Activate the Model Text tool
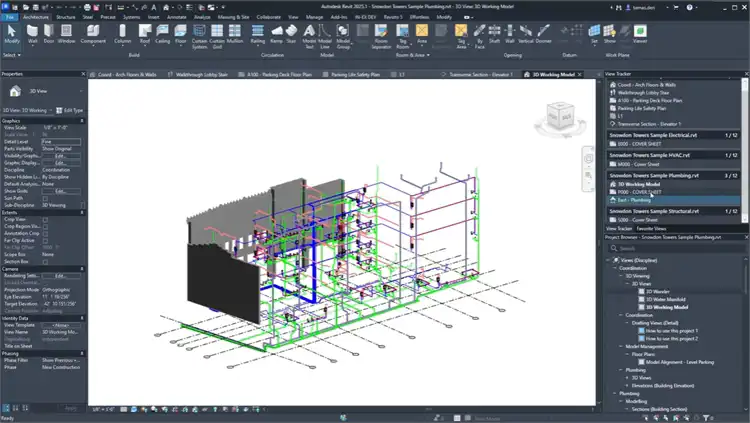 [x=309, y=36]
